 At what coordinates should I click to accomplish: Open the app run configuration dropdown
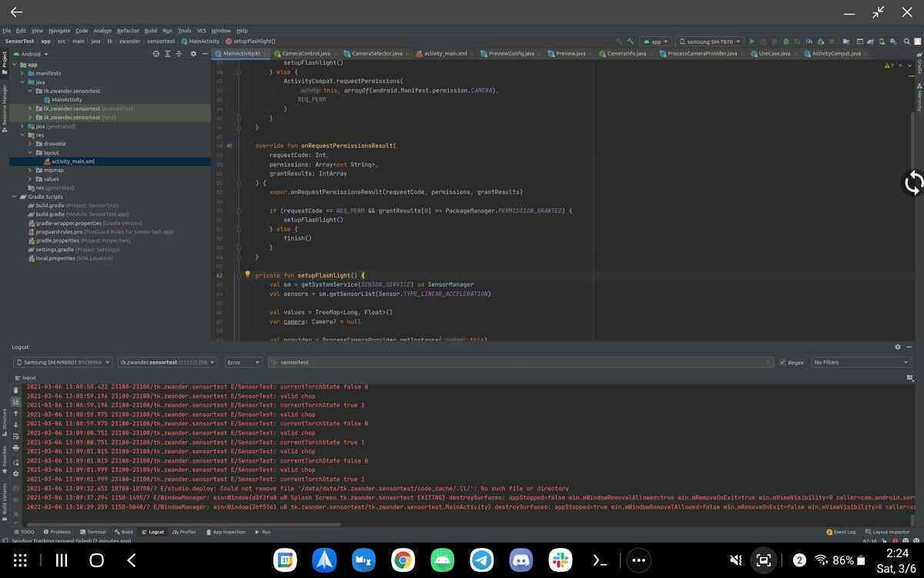pos(657,41)
